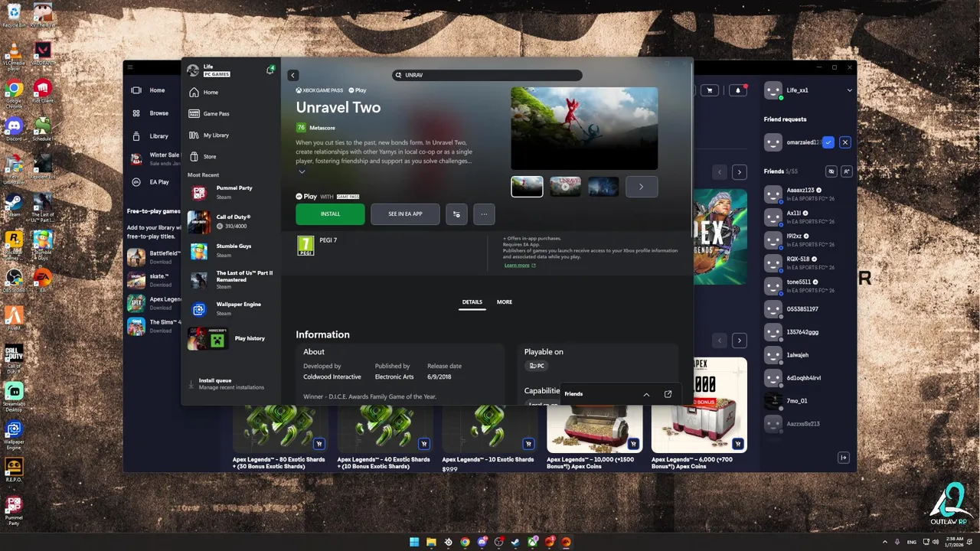This screenshot has width=980, height=551.
Task: Click the Xbox app search field
Action: 488,75
